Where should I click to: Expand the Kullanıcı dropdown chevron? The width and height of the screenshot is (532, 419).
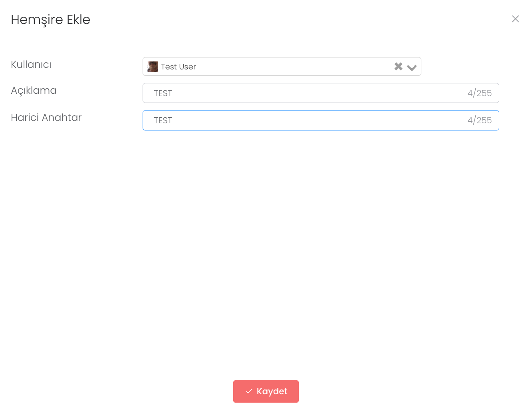click(412, 67)
